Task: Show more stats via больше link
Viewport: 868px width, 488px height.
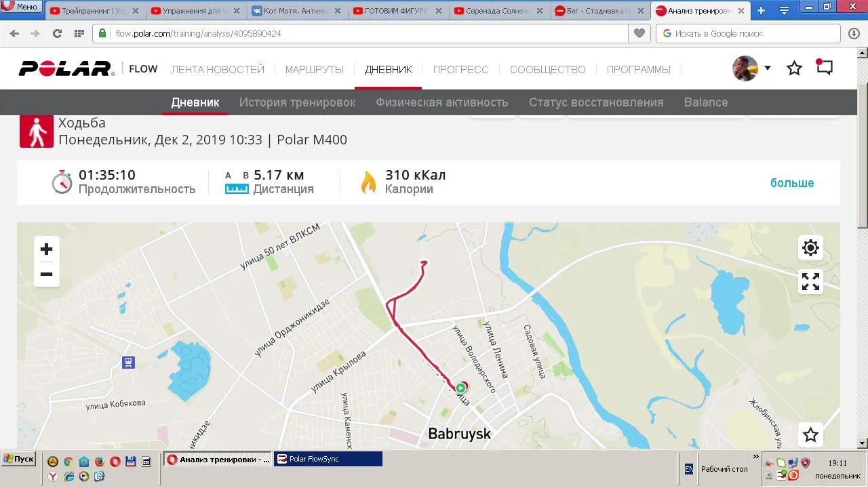Action: point(792,183)
